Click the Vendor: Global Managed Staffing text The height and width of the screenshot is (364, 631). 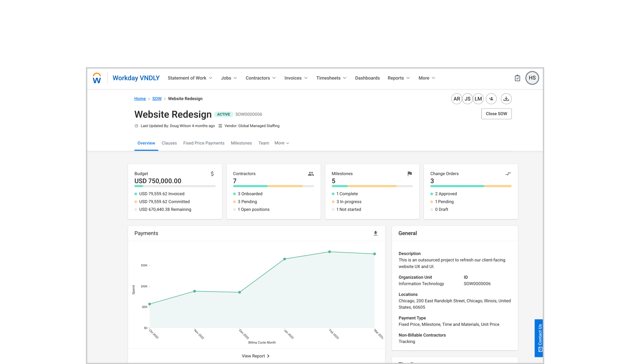coord(252,126)
